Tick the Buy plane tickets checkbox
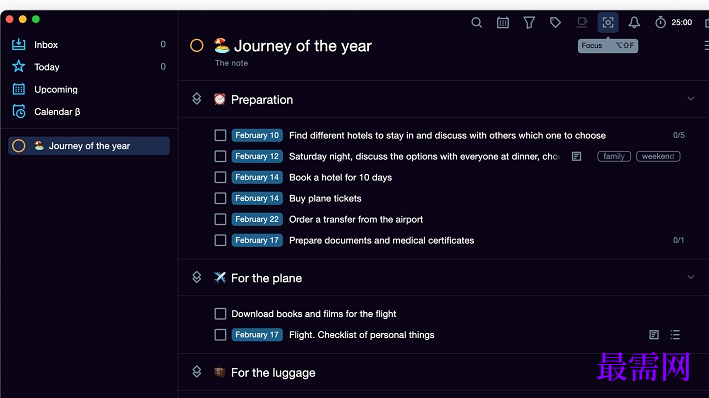The height and width of the screenshot is (398, 709). [220, 198]
